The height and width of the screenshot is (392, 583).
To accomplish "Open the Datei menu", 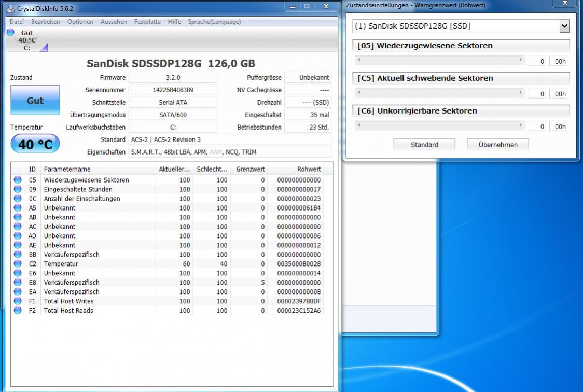I will click(17, 22).
